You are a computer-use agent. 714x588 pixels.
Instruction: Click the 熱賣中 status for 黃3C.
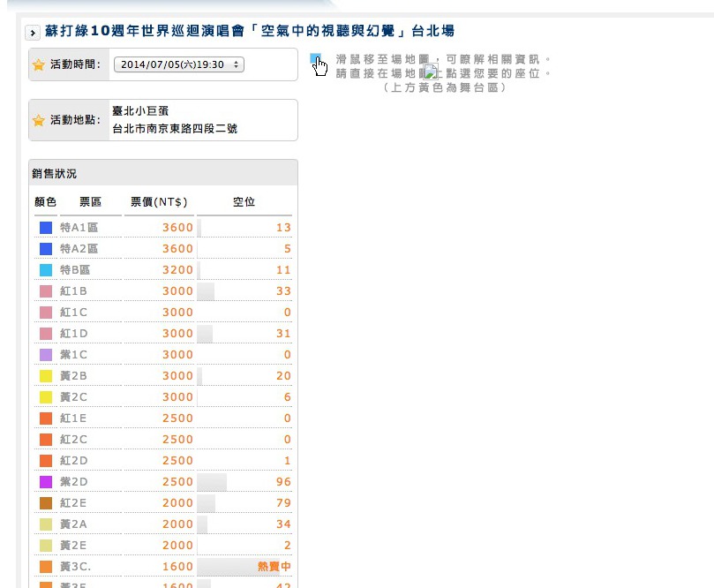[x=274, y=567]
